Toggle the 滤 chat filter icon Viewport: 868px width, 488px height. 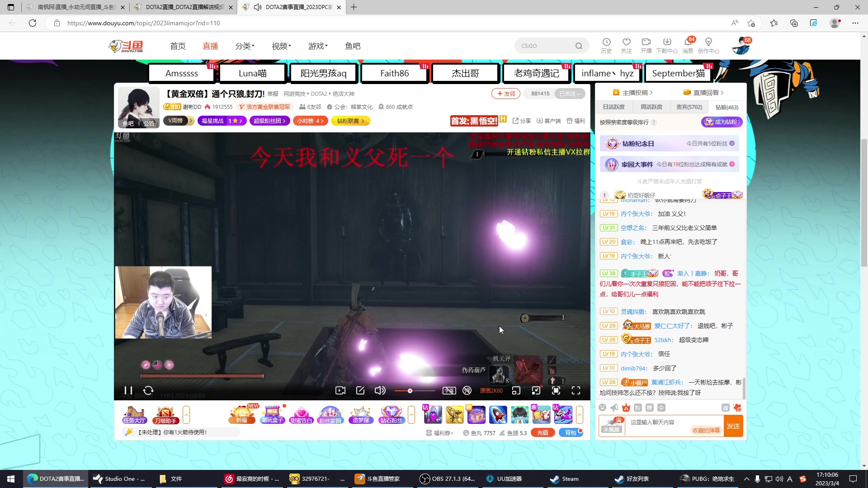click(x=726, y=408)
